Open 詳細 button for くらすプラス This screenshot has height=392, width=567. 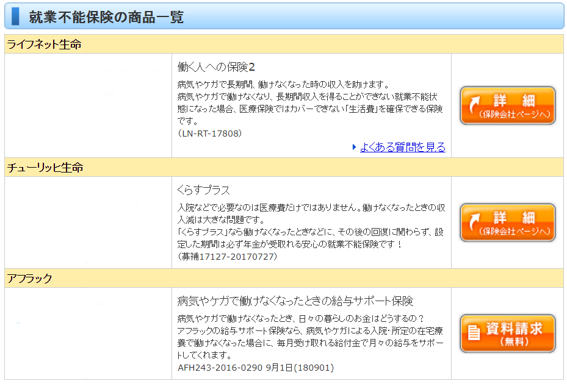pyautogui.click(x=507, y=223)
